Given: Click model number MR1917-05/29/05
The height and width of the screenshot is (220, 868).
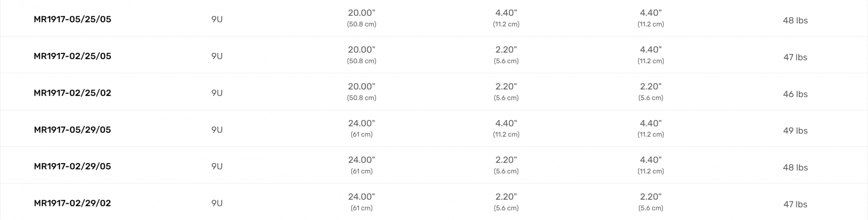Looking at the screenshot, I should coord(72,130).
